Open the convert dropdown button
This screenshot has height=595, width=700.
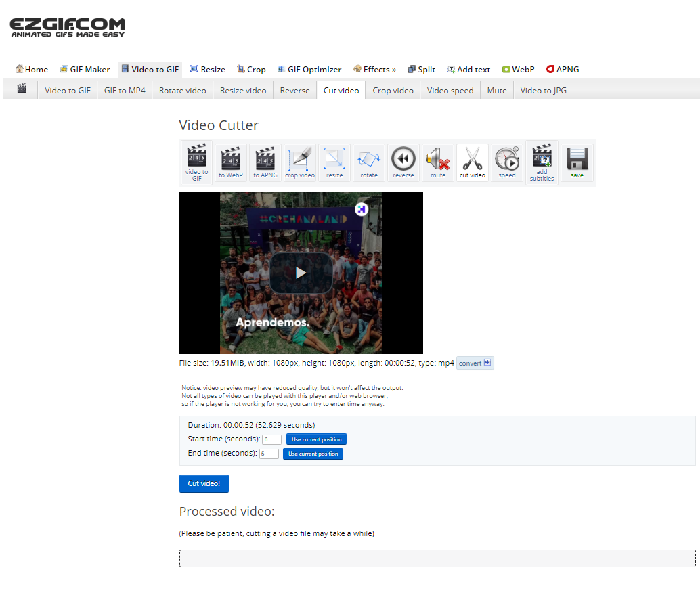tap(475, 363)
